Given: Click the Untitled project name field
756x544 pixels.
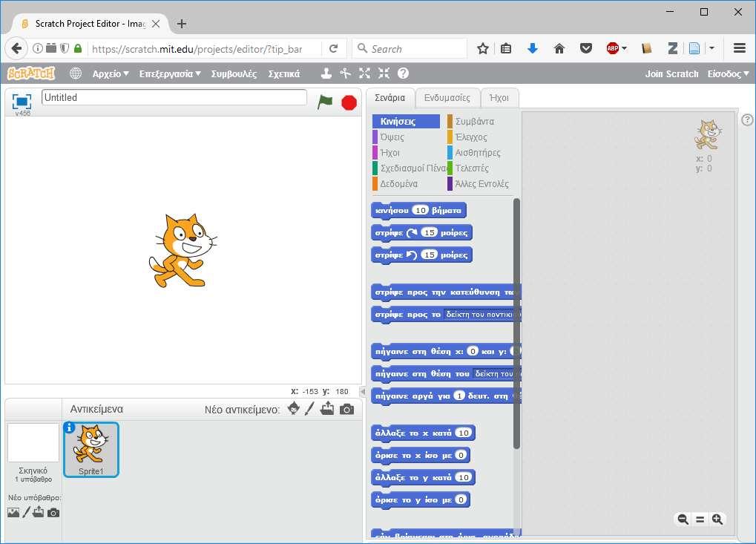Looking at the screenshot, I should (174, 97).
